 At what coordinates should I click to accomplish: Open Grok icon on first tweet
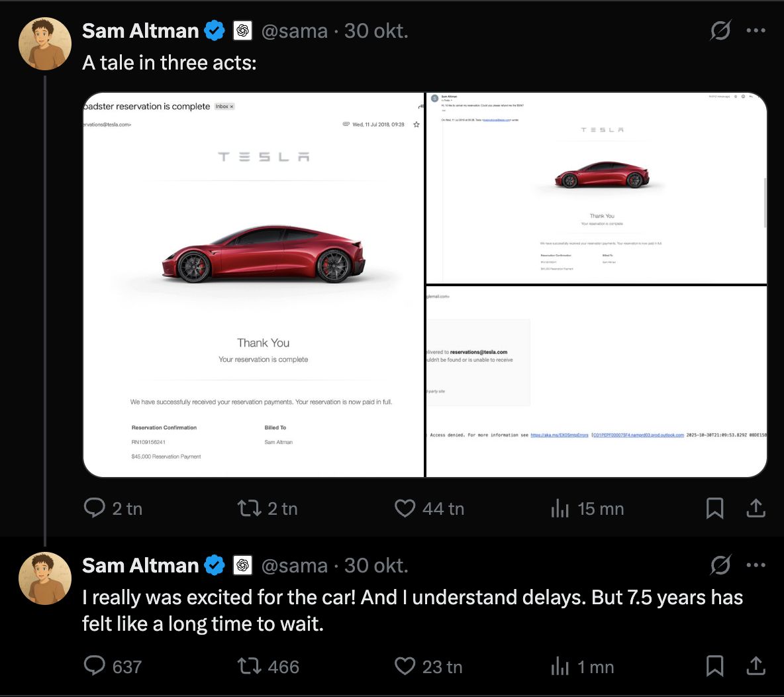(x=720, y=30)
